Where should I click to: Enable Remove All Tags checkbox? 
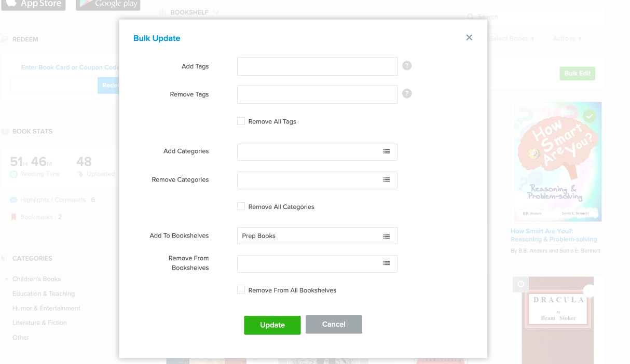click(x=241, y=121)
